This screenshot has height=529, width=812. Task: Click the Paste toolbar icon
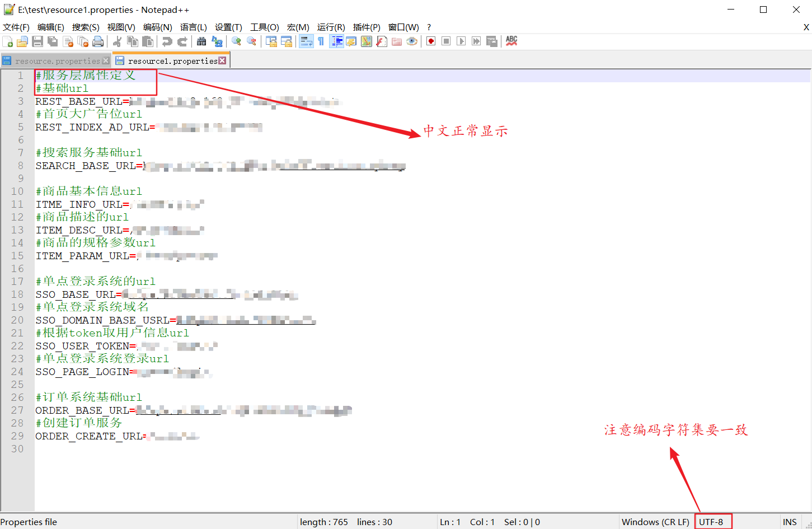(148, 41)
